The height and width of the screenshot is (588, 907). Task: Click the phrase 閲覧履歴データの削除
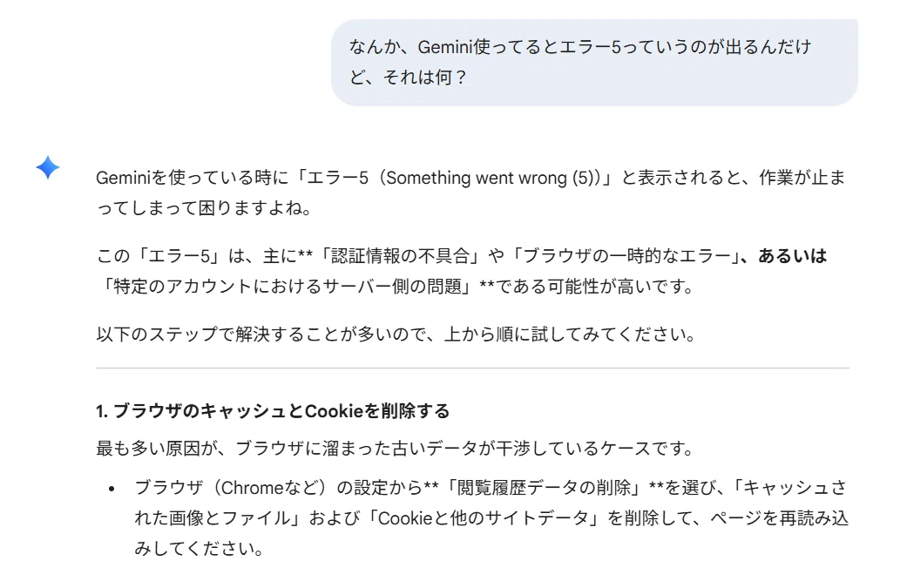point(544,488)
